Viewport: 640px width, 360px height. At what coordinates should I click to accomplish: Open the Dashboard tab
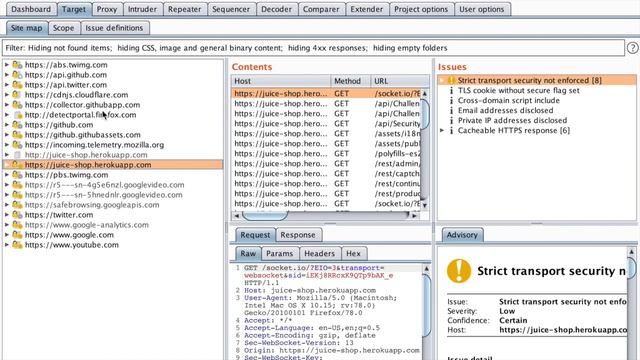[x=31, y=9]
